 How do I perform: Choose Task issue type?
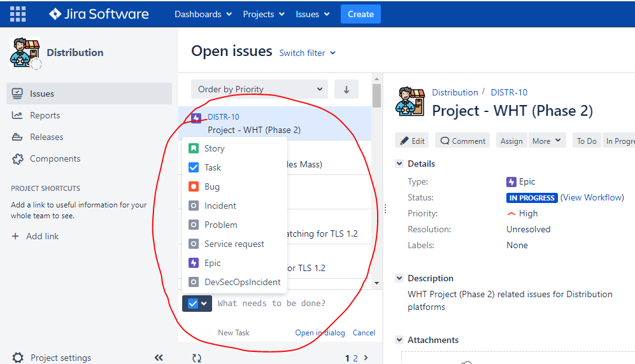click(x=235, y=167)
